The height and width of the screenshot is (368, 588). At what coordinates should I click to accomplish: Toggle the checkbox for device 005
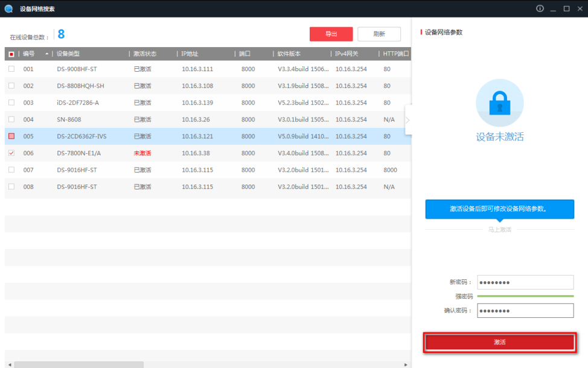pyautogui.click(x=11, y=136)
